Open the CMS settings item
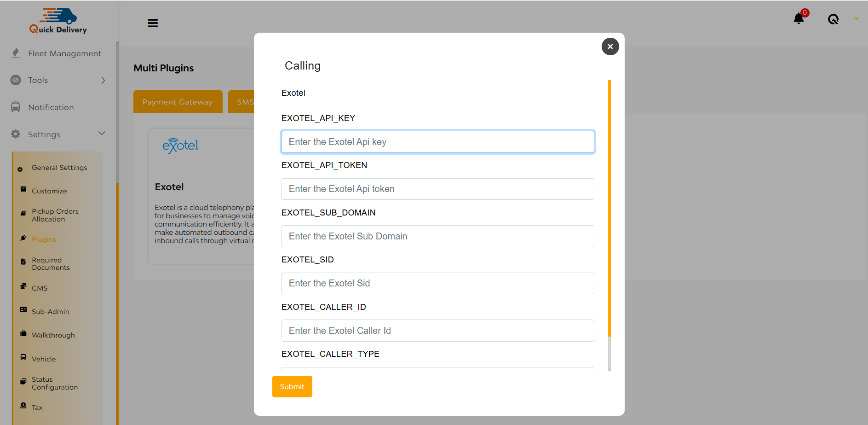The image size is (868, 425). 40,288
